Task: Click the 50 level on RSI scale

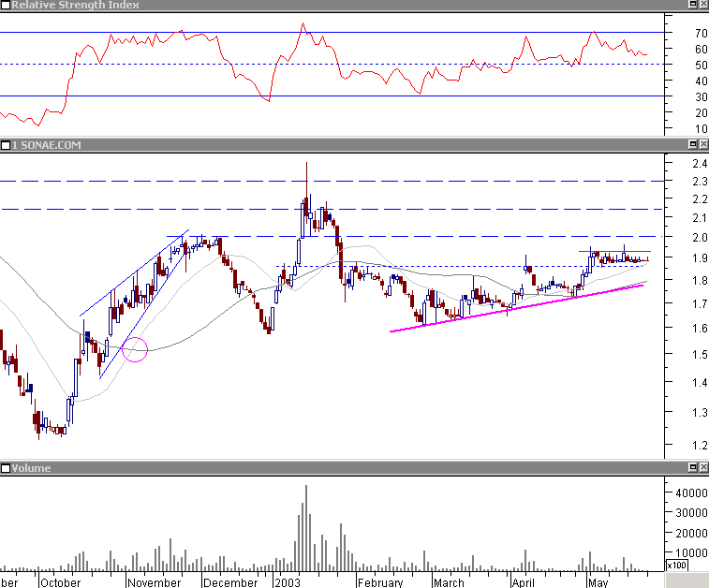Action: (x=702, y=66)
